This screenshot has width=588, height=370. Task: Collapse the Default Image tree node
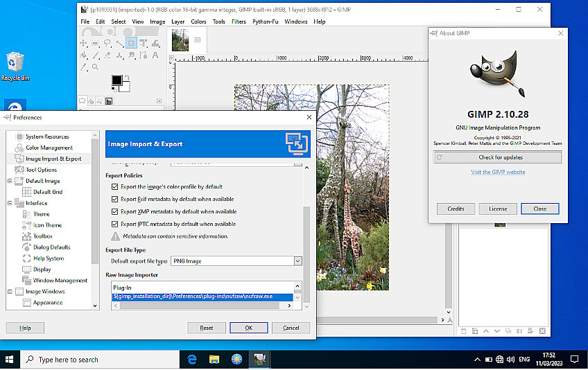pyautogui.click(x=10, y=181)
